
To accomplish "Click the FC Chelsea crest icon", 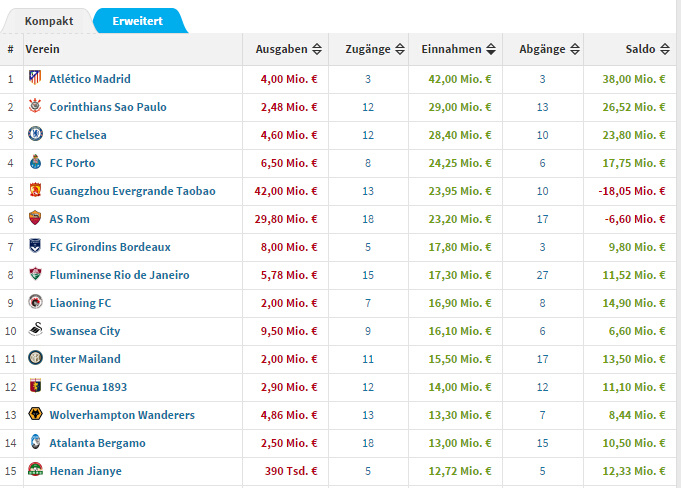I will [35, 133].
